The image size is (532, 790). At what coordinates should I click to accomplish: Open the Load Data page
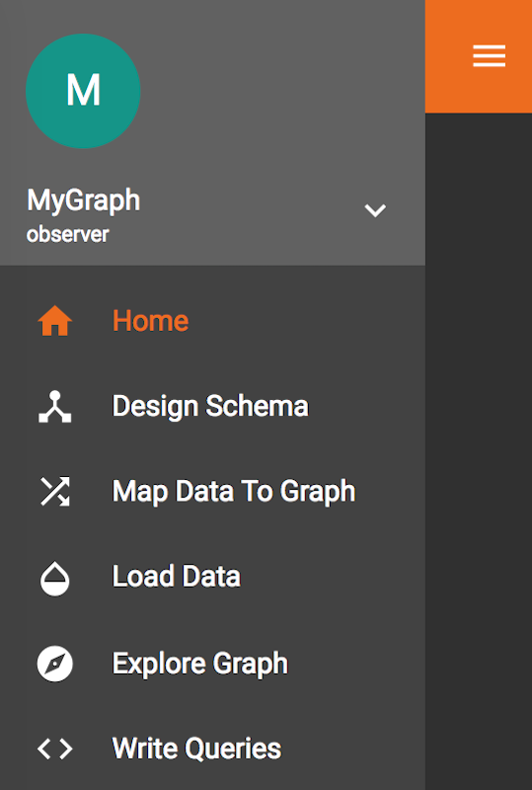(x=212, y=577)
